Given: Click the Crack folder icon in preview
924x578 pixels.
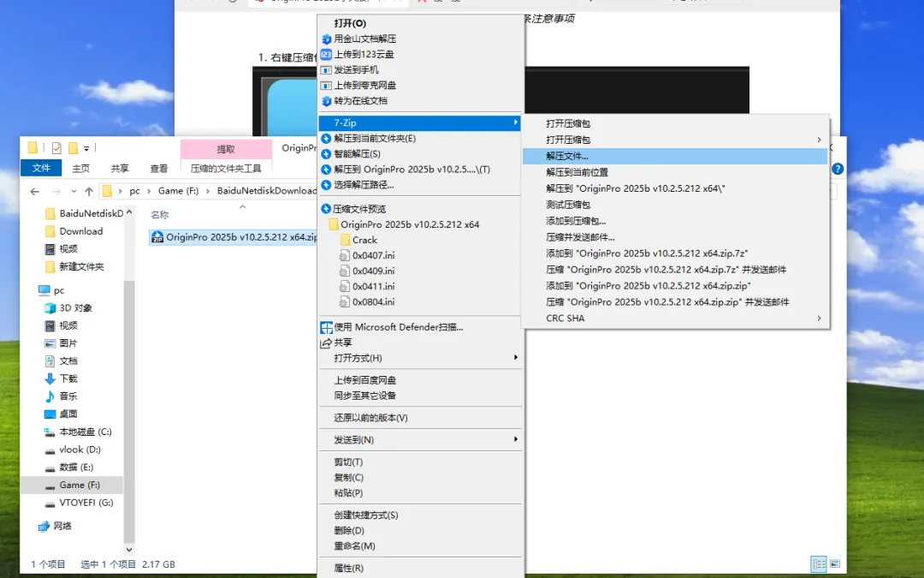Looking at the screenshot, I should 346,240.
